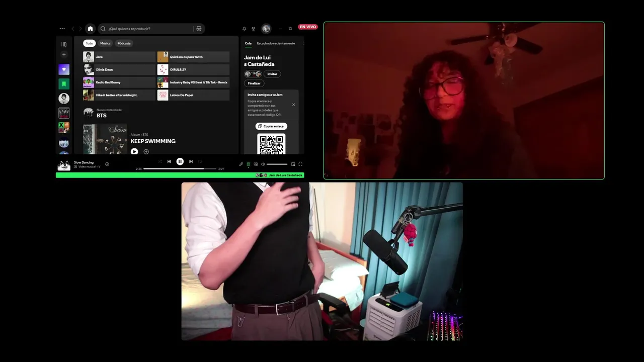This screenshot has height=362, width=644.
Task: Click the Jam QR code
Action: [271, 144]
